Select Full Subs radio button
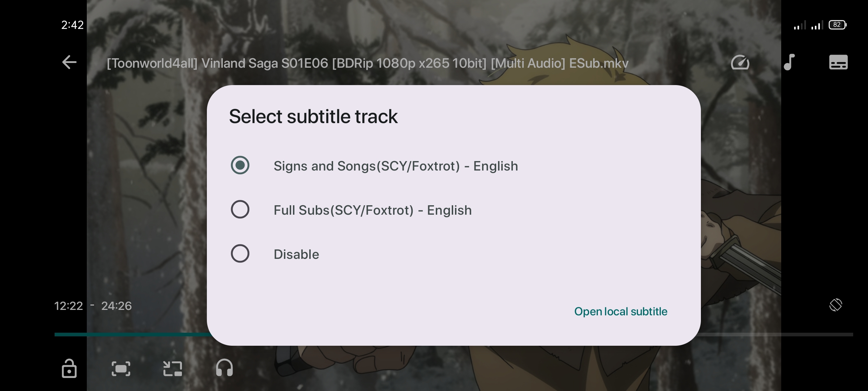868x391 pixels. (240, 209)
